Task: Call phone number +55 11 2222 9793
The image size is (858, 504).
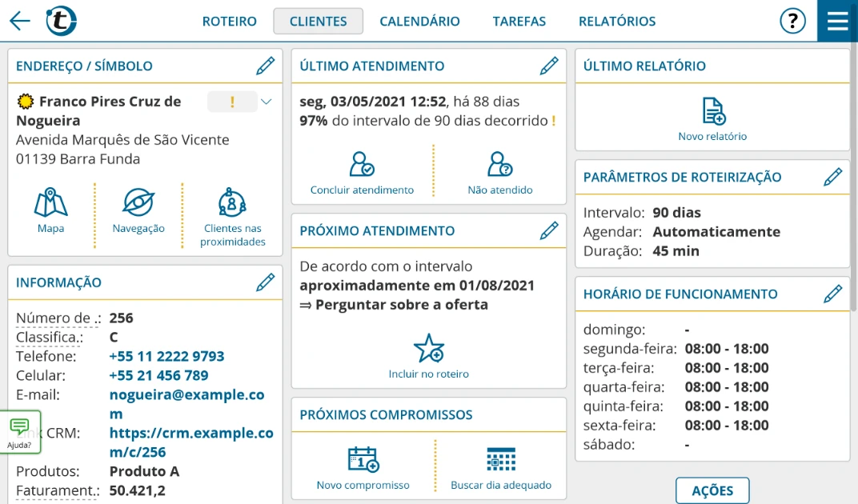Action: pyautogui.click(x=166, y=356)
